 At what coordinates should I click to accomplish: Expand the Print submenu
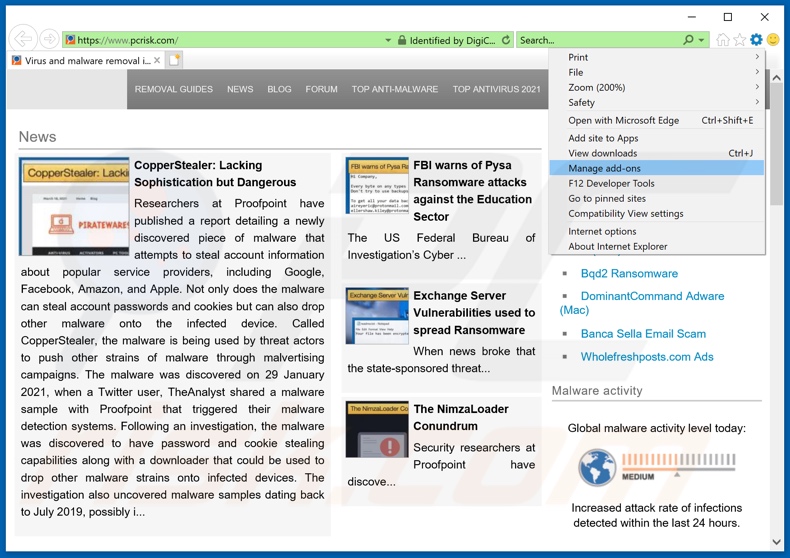(x=657, y=57)
